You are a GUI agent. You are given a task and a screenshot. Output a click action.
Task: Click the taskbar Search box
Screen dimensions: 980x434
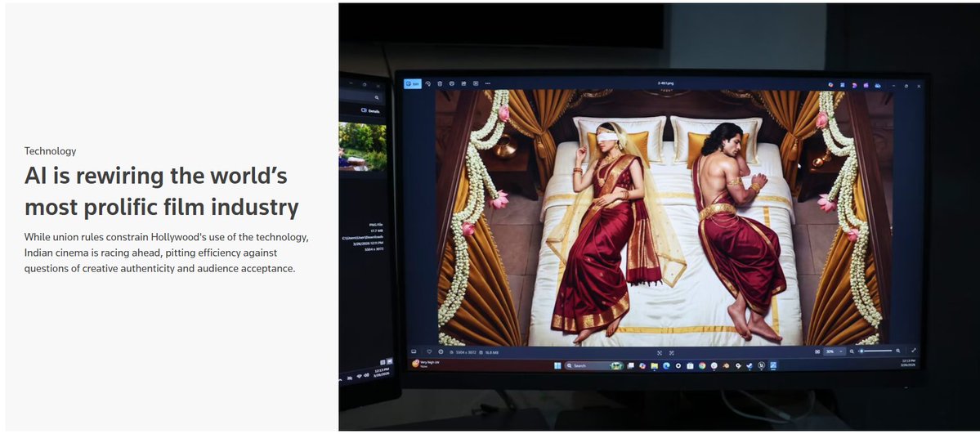594,366
